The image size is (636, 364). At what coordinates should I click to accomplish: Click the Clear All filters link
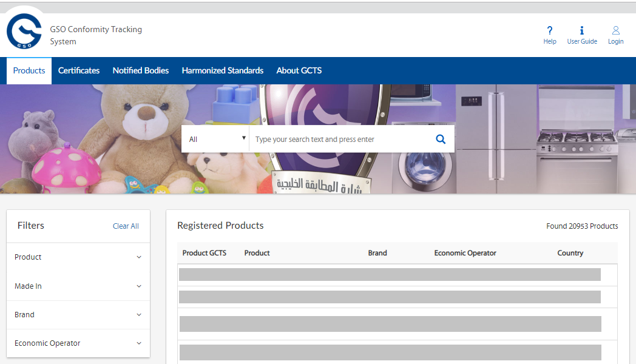126,226
